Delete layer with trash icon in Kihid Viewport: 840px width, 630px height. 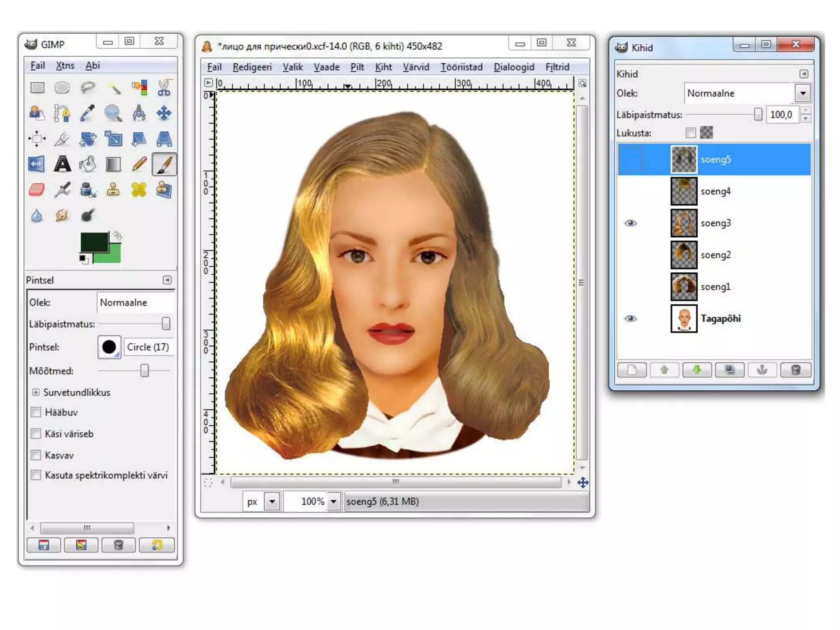click(x=795, y=370)
